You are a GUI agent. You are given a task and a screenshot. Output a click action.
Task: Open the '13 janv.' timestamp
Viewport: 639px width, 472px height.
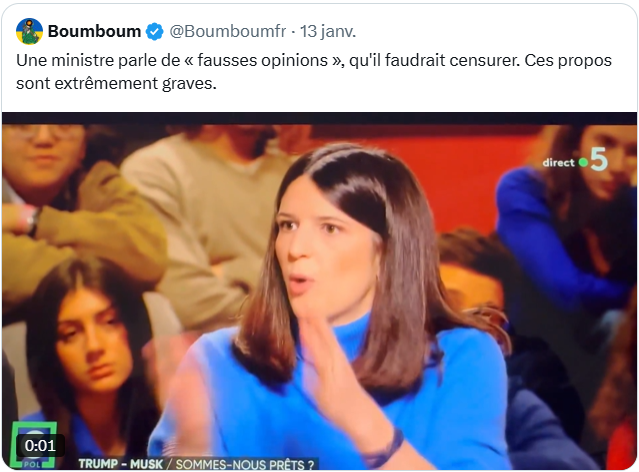[x=328, y=31]
